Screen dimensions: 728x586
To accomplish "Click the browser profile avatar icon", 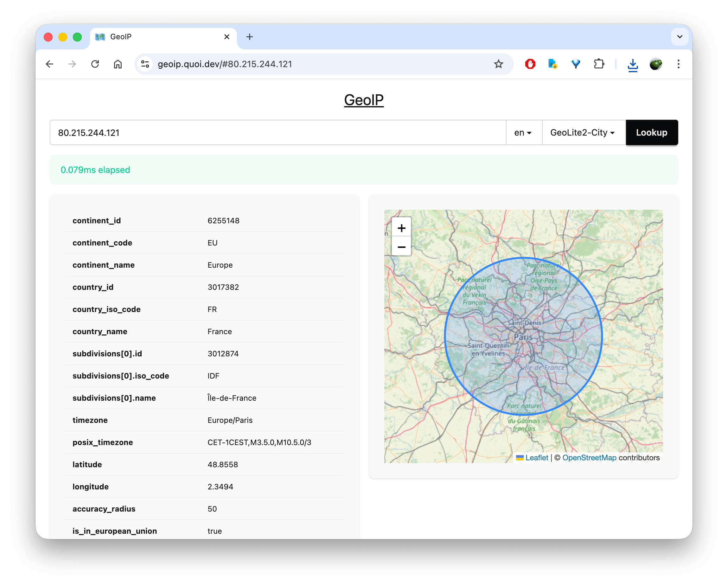I will [655, 64].
